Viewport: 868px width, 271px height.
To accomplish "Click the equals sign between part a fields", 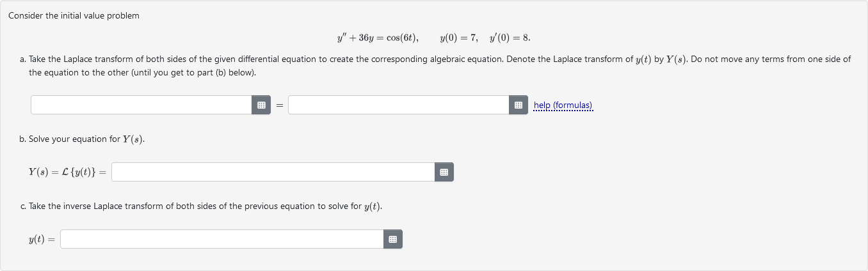I will tap(279, 105).
